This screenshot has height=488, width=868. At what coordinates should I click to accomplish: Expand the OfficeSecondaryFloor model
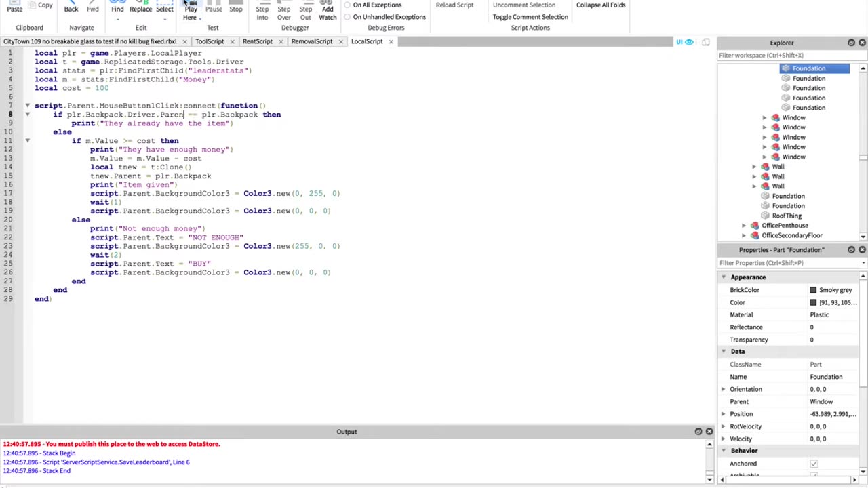[744, 235]
